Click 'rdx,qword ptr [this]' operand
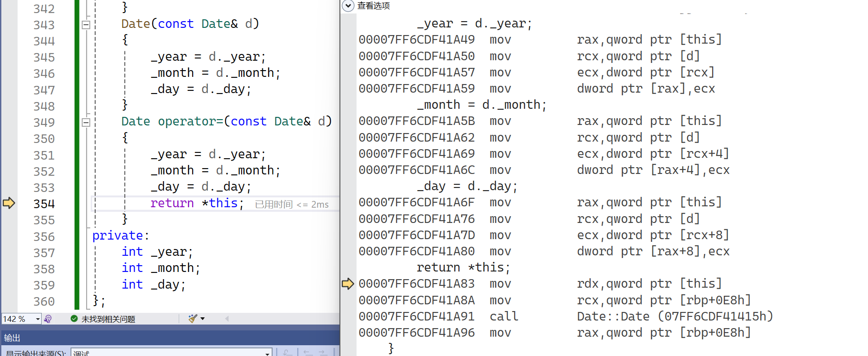Viewport: 868px width, 356px height. (650, 284)
